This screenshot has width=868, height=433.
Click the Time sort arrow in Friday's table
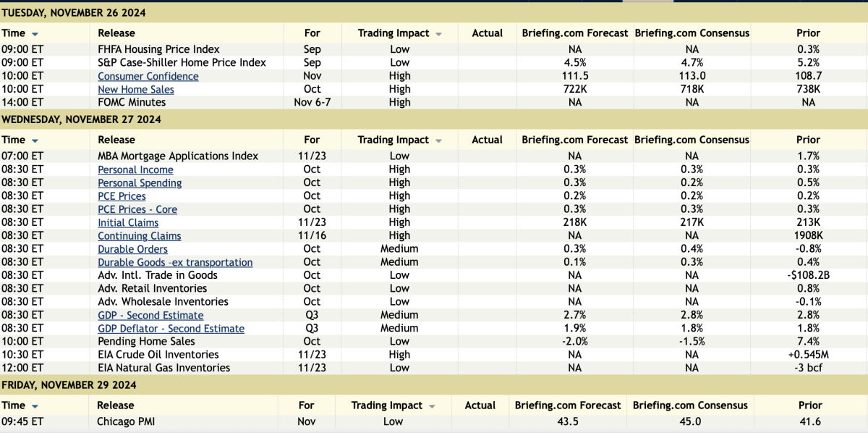click(x=35, y=406)
